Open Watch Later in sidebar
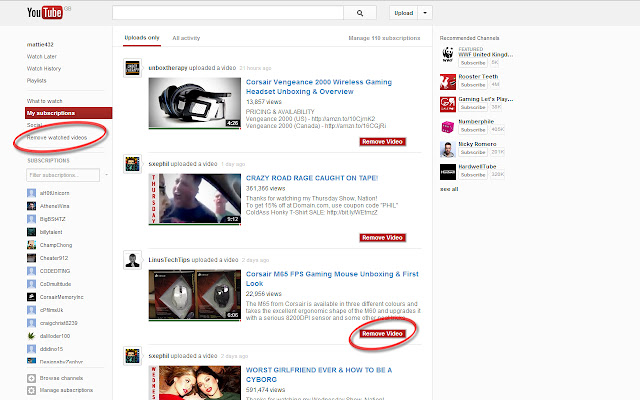The image size is (640, 400). tap(42, 56)
